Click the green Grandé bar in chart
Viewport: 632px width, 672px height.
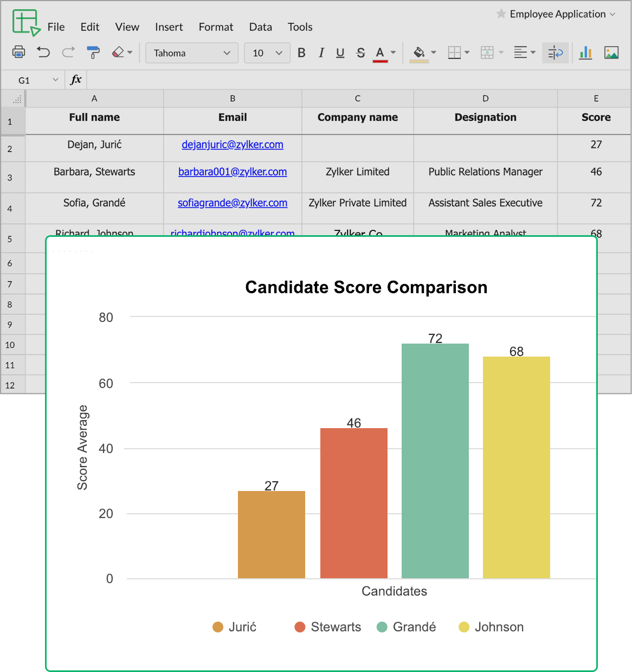(x=435, y=461)
